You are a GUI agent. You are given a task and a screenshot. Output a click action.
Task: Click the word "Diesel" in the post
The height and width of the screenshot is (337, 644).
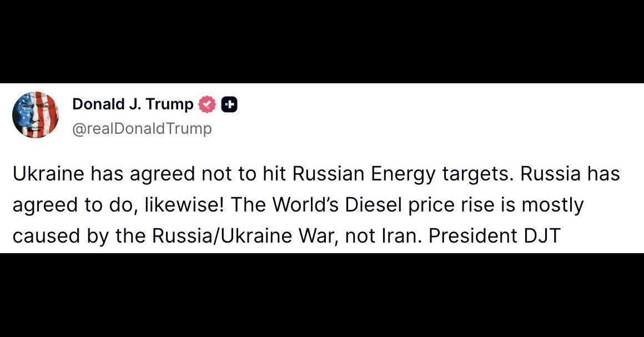tap(373, 205)
